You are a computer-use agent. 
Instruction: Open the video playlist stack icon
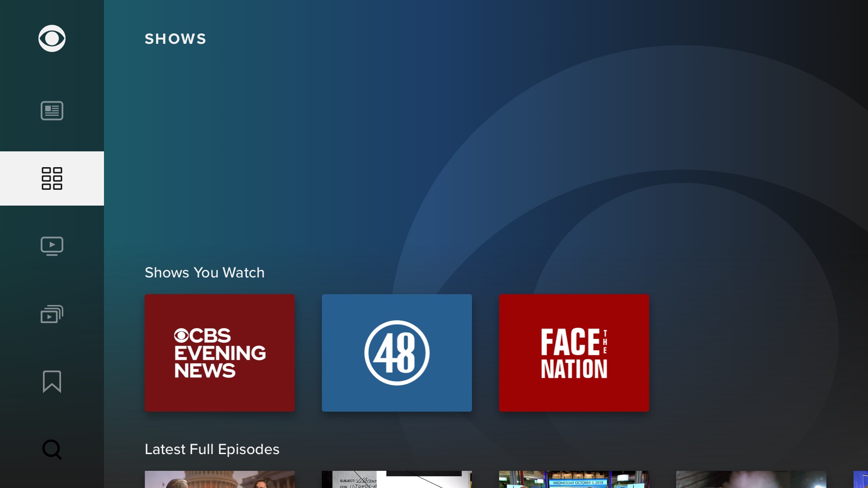point(52,314)
